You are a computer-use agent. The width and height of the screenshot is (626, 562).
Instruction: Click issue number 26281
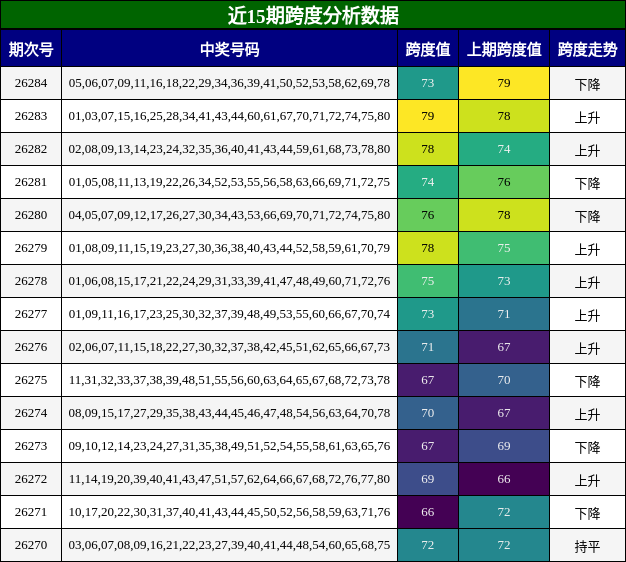pos(31,182)
